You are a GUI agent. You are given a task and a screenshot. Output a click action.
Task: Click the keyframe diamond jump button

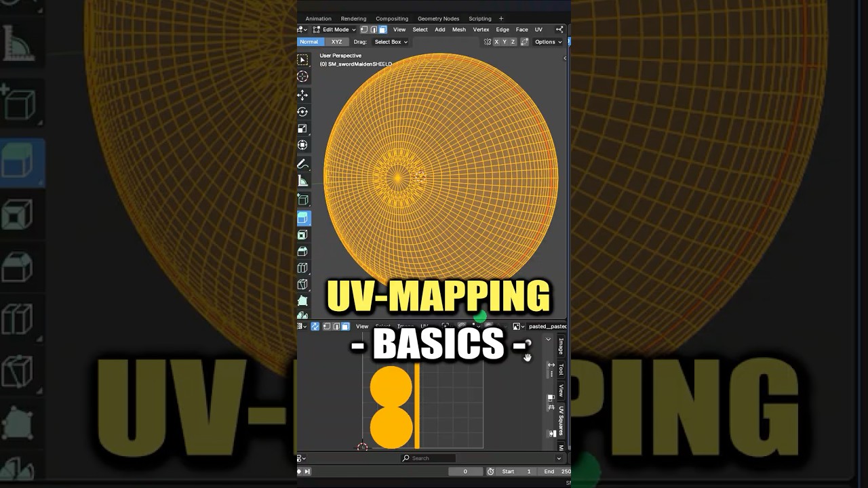pos(299,471)
